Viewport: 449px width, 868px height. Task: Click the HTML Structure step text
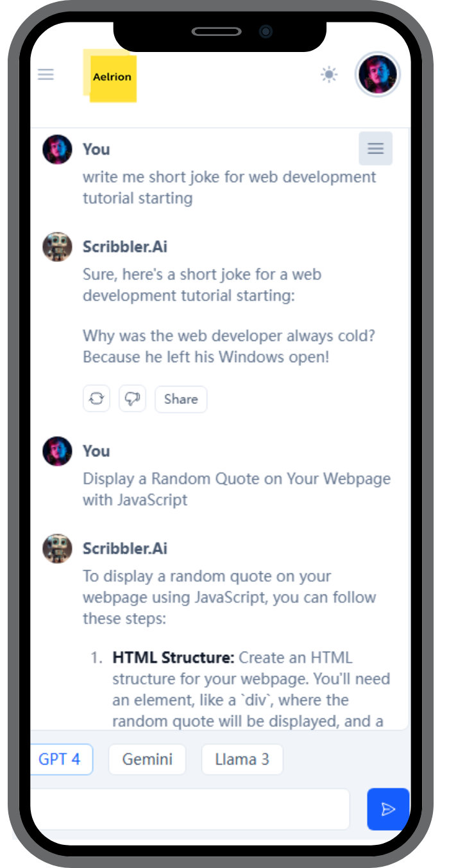171,657
